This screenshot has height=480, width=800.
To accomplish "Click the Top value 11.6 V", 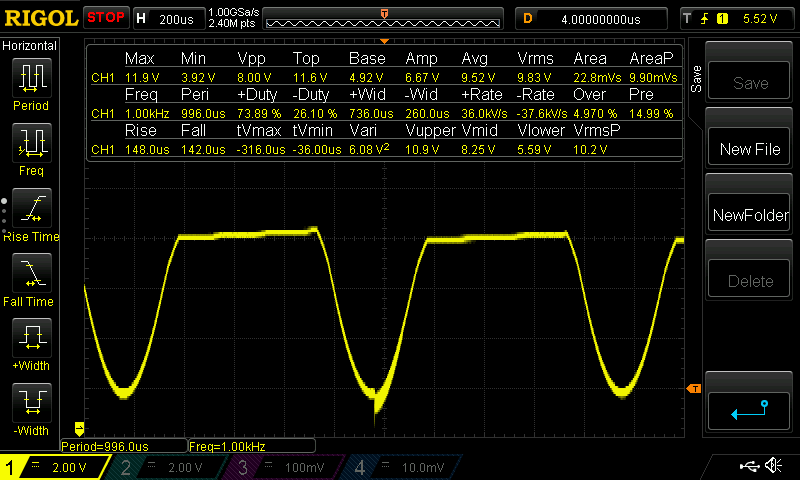I will [310, 78].
